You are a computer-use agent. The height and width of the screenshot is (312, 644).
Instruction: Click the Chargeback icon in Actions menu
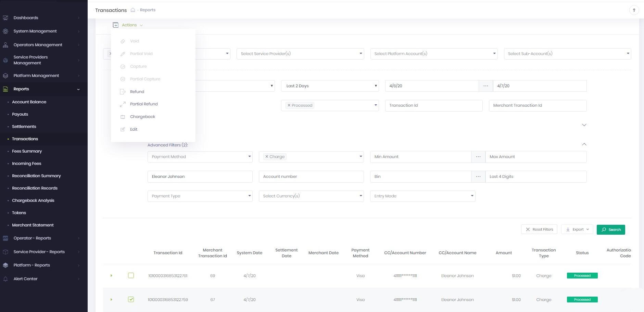(x=123, y=117)
